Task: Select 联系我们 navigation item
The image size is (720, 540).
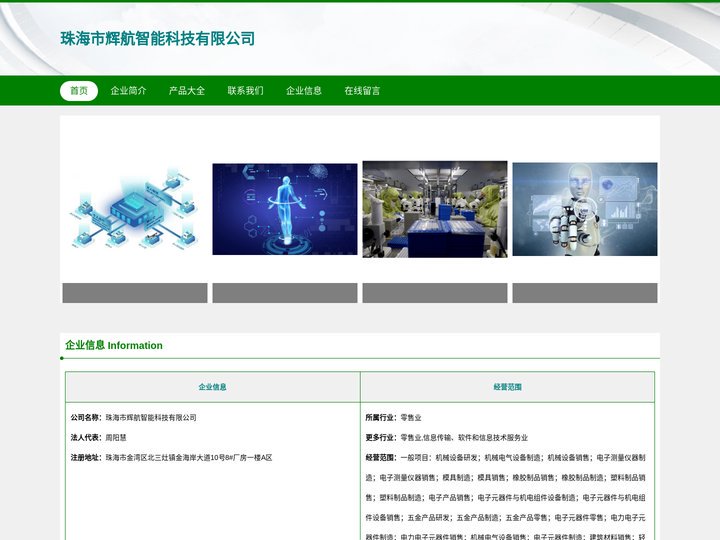Action: tap(246, 91)
